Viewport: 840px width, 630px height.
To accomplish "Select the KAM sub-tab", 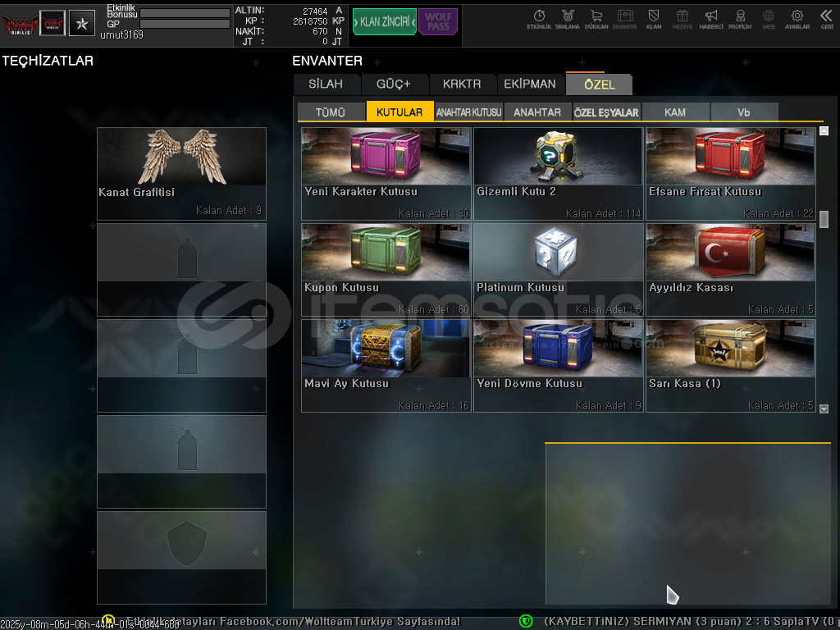I will click(675, 112).
